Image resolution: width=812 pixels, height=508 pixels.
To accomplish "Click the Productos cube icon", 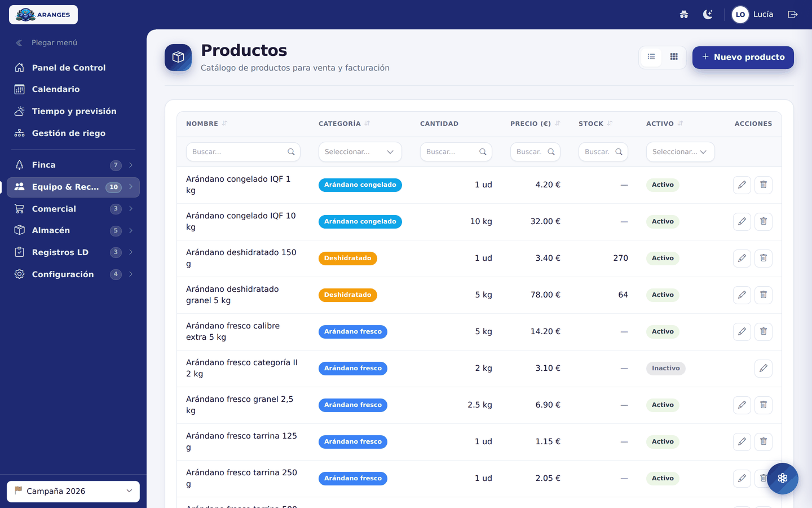I will tap(178, 58).
